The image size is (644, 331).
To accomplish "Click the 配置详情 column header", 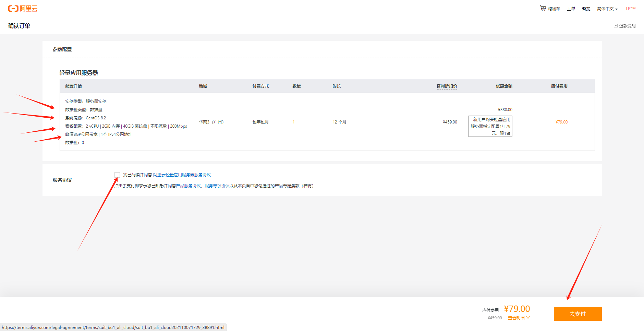I will coord(73,86).
